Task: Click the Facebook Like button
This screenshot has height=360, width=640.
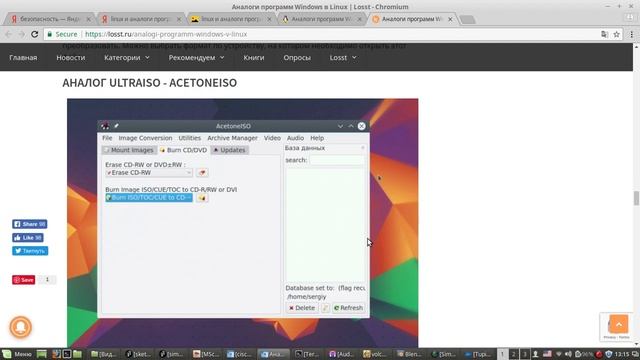Action: [x=28, y=238]
